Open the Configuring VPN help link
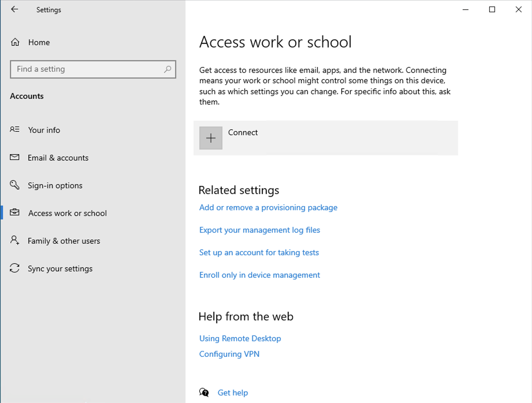532x403 pixels. pyautogui.click(x=229, y=354)
